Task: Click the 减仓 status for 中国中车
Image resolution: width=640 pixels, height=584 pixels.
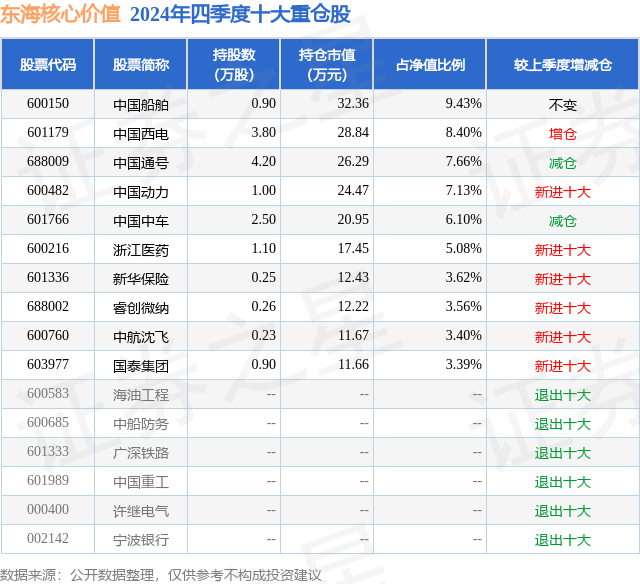Action: pos(563,221)
